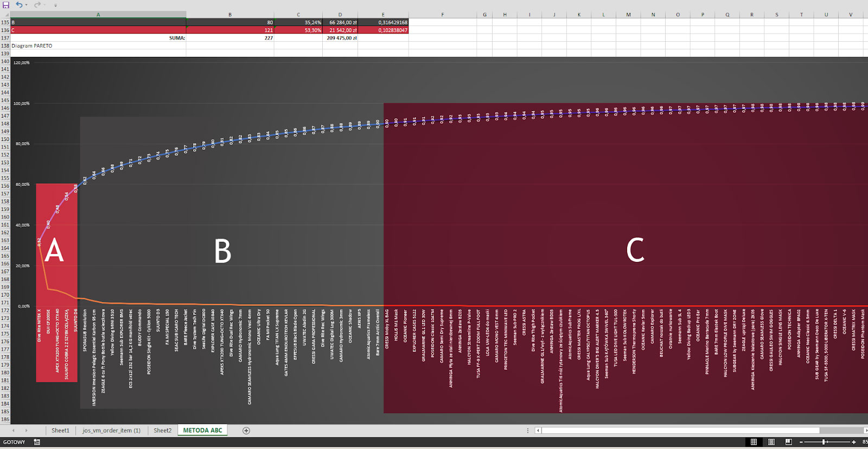Click next sheet tab navigation arrow
The image size is (868, 449).
point(26,431)
